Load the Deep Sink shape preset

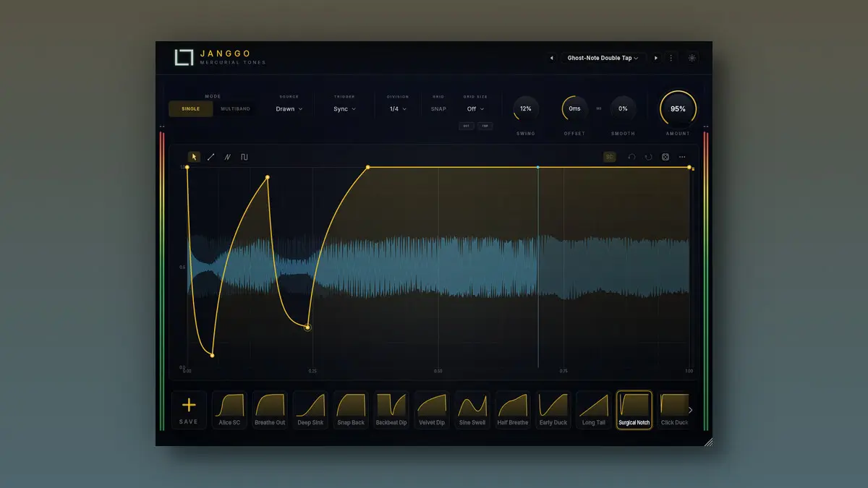[x=310, y=410]
